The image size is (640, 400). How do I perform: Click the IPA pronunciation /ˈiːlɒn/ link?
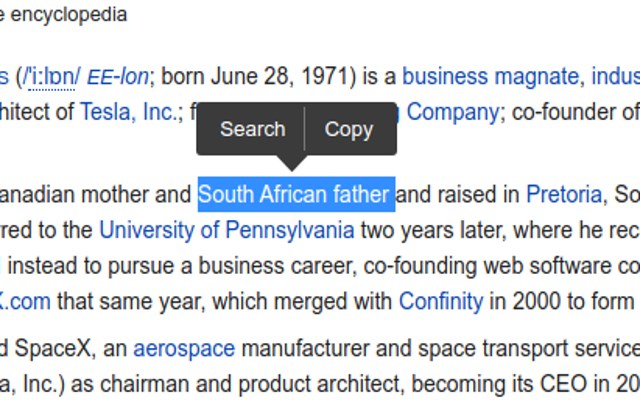52,78
